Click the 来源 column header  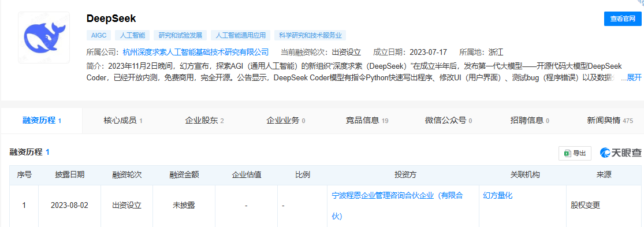pos(604,175)
